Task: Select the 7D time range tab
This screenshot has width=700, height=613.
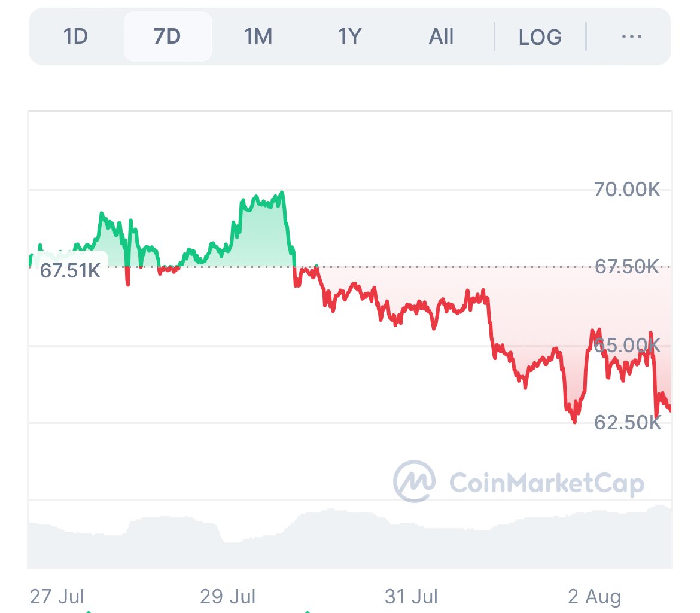Action: pos(168,37)
